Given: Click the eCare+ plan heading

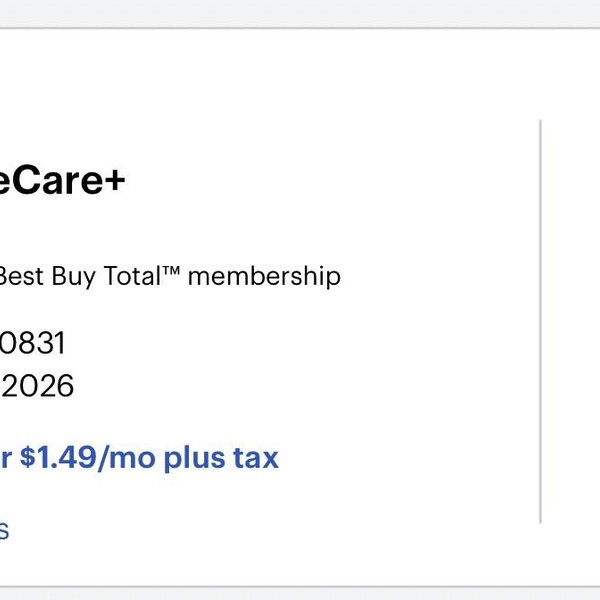Looking at the screenshot, I should pyautogui.click(x=62, y=182).
